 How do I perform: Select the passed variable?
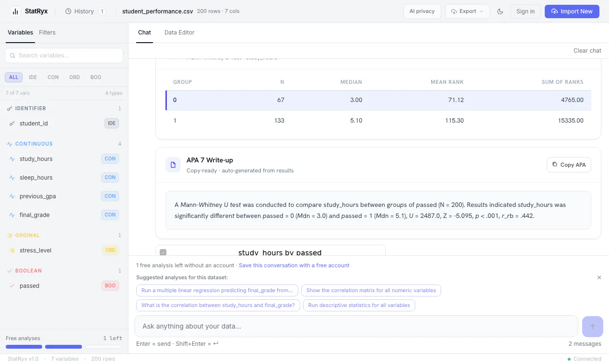click(64, 285)
